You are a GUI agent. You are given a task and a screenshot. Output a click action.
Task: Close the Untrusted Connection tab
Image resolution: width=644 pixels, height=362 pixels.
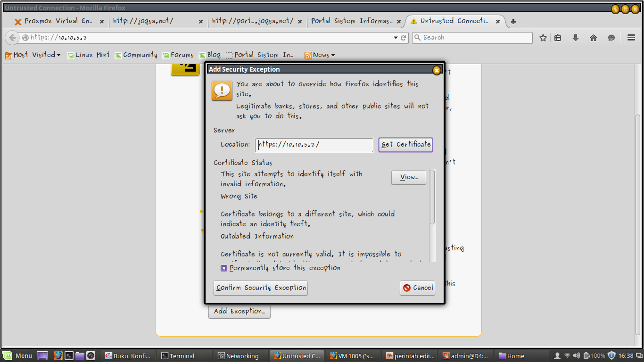coord(498,21)
